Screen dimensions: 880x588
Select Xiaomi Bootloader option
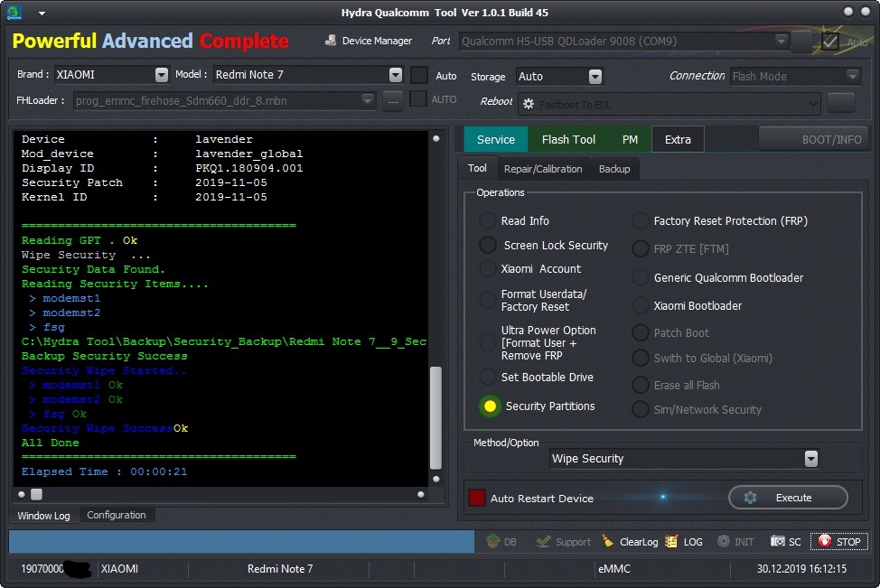click(640, 306)
